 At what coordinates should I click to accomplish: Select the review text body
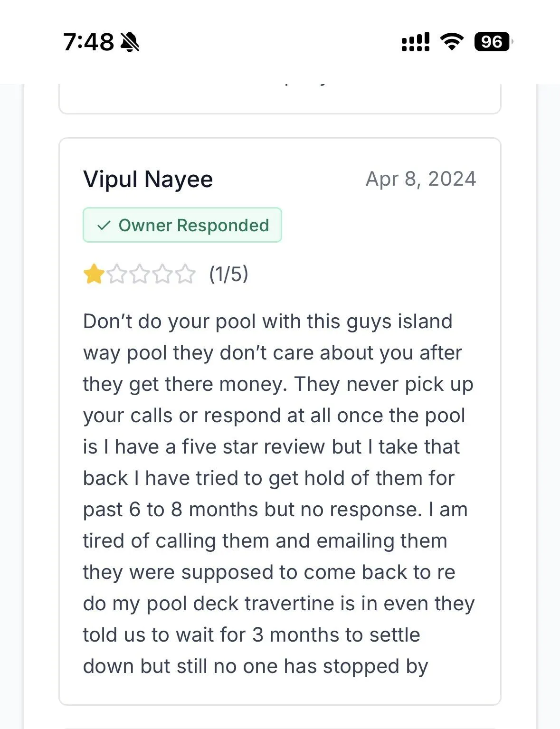click(278, 494)
